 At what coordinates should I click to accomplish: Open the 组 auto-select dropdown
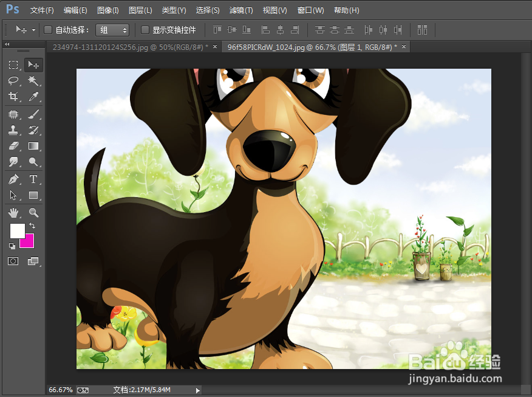tap(112, 30)
